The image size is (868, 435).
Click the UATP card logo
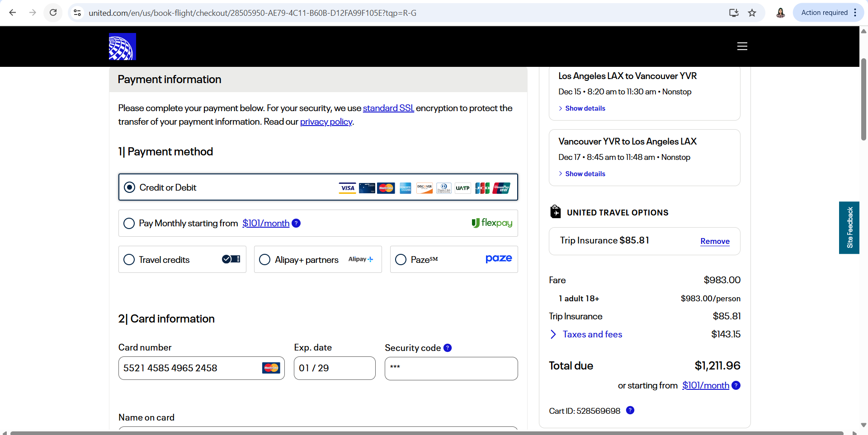pos(463,188)
